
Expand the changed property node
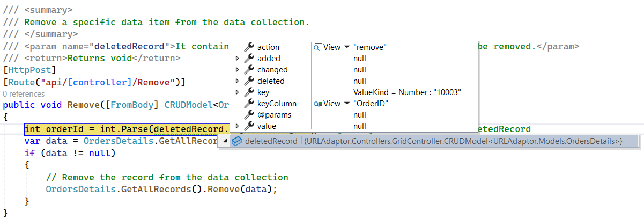coord(237,70)
